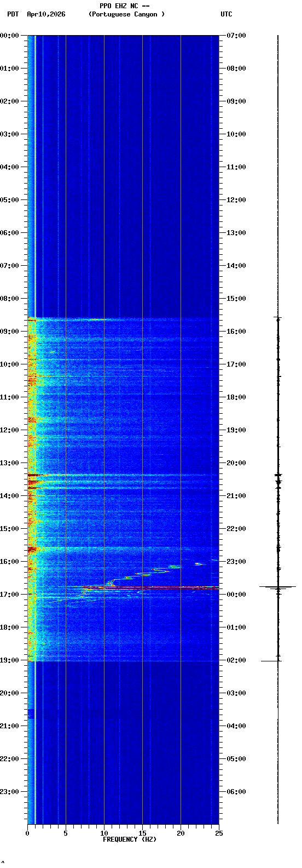Click '03:00' on the PDT time axis
This screenshot has height=868, width=302.
tap(9, 134)
